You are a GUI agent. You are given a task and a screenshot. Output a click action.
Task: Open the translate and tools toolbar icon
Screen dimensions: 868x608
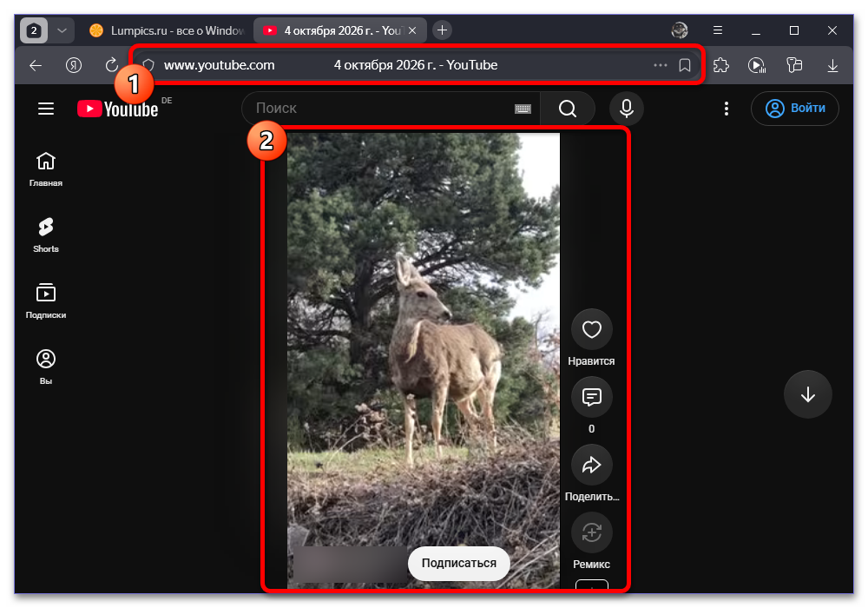(x=794, y=65)
